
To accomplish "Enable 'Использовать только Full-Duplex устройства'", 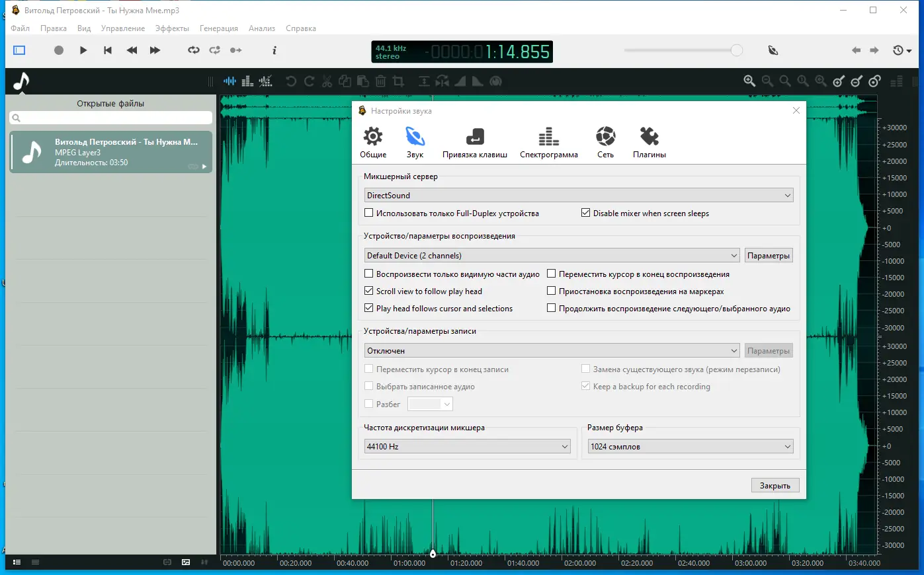I will (x=368, y=213).
